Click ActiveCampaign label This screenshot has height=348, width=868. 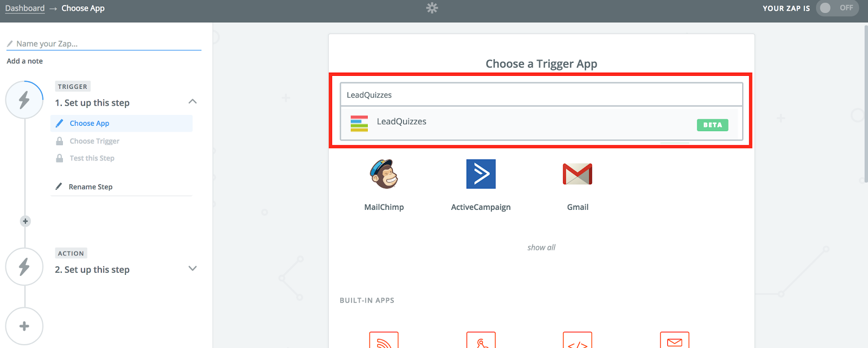481,207
